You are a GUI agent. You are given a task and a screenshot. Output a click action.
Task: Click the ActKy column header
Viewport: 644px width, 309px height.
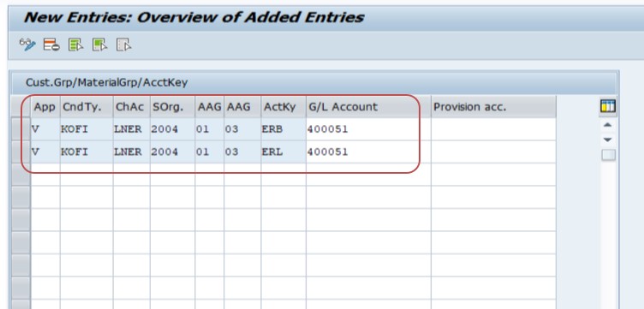pos(283,107)
